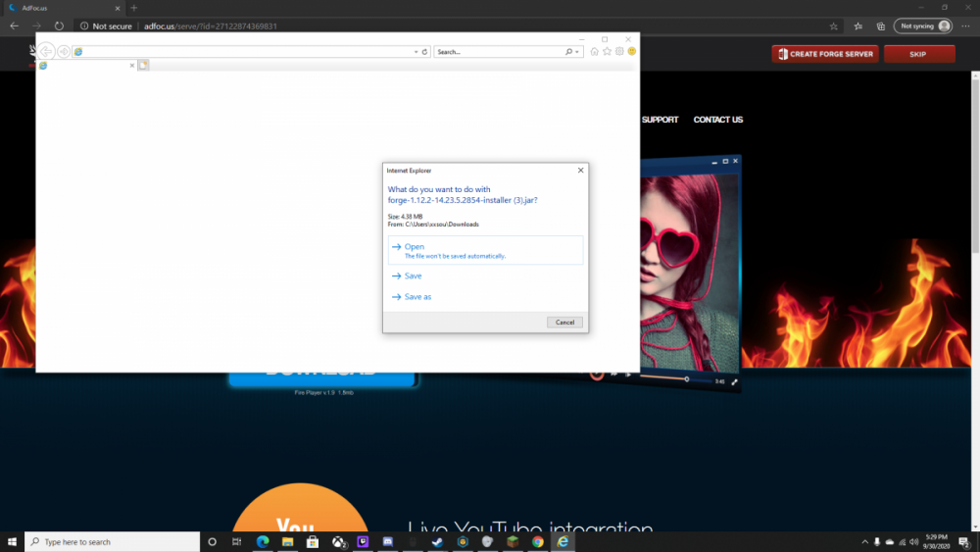
Task: Click Internet Explorer refresh icon in address bar
Action: point(424,52)
